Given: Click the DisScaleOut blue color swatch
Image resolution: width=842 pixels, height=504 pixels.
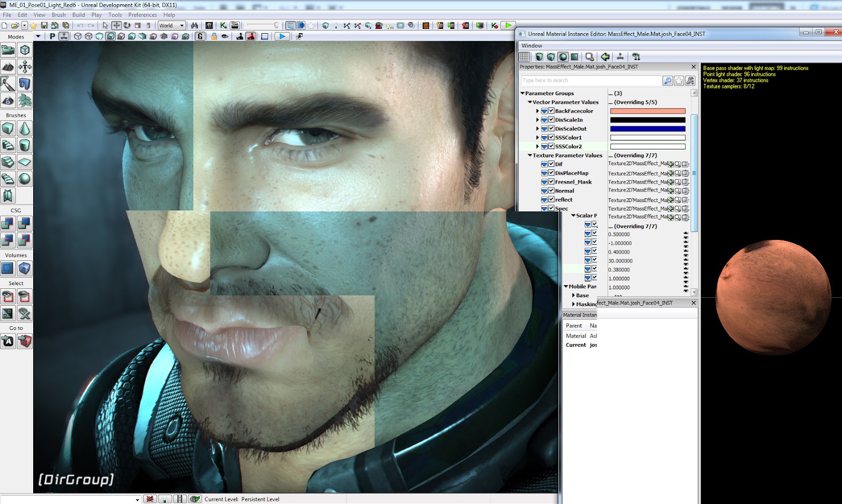Looking at the screenshot, I should tap(647, 129).
